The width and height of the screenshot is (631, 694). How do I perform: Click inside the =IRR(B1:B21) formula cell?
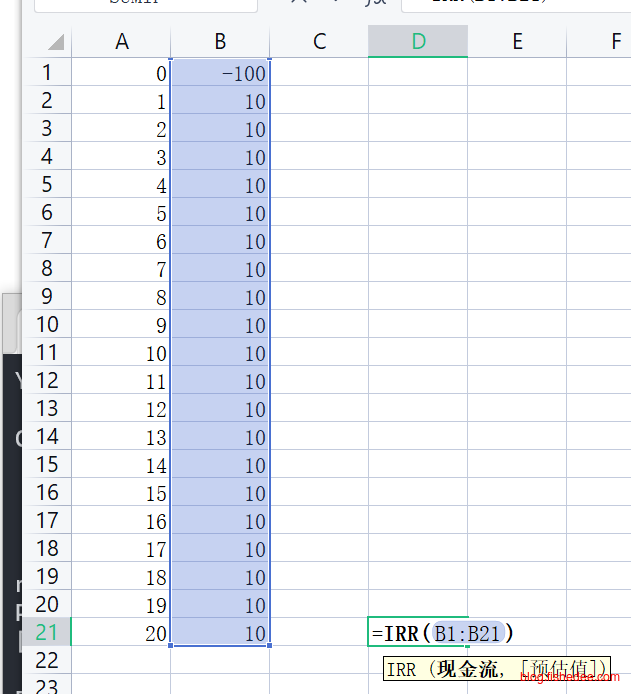(418, 633)
